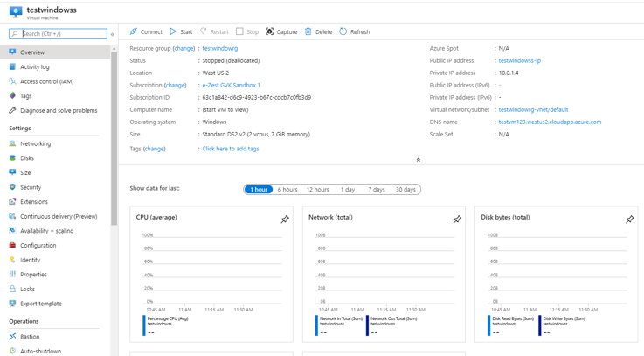Screen dimensions: 644x356
Task: Select the 12 hours time range
Action: coord(317,190)
